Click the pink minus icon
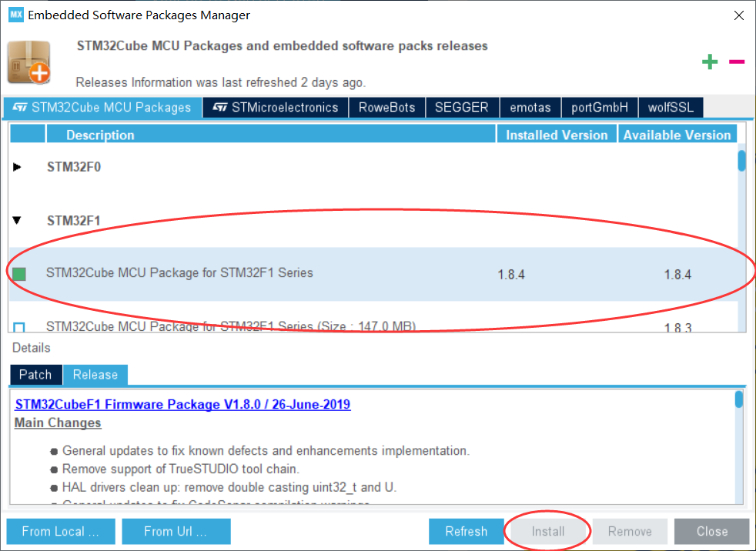Screen dimensions: 756x551 click(736, 62)
